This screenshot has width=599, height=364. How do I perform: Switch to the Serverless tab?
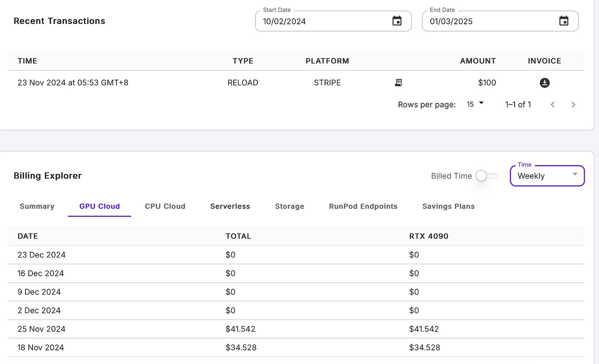click(x=230, y=206)
